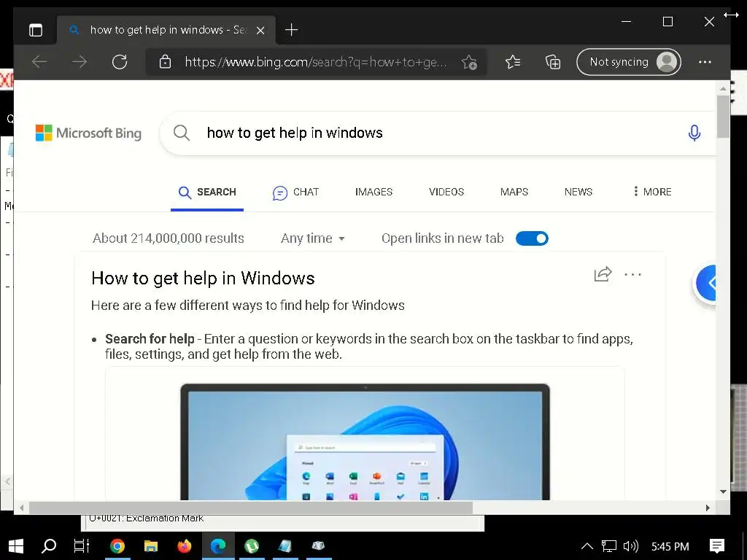
Task: Click the 'About 214,000,000 results' text
Action: click(x=169, y=238)
